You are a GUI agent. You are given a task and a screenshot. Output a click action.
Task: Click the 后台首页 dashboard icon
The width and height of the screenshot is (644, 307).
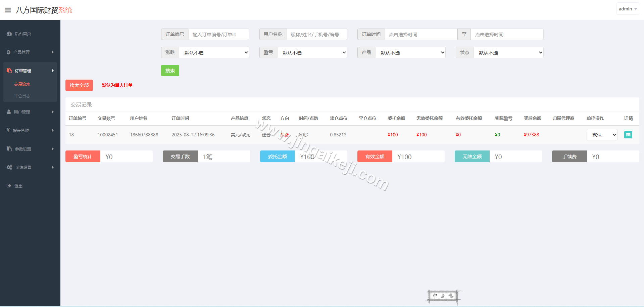pyautogui.click(x=8, y=34)
